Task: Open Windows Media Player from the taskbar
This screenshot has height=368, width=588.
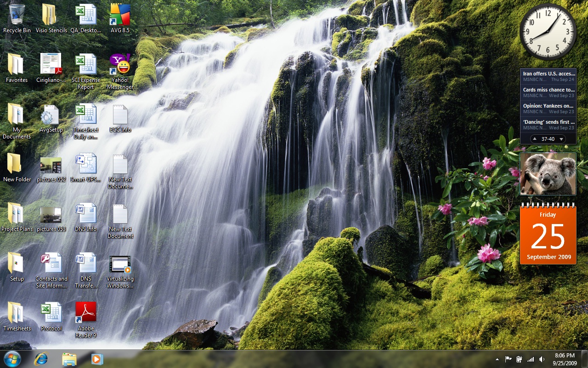Action: click(x=97, y=359)
